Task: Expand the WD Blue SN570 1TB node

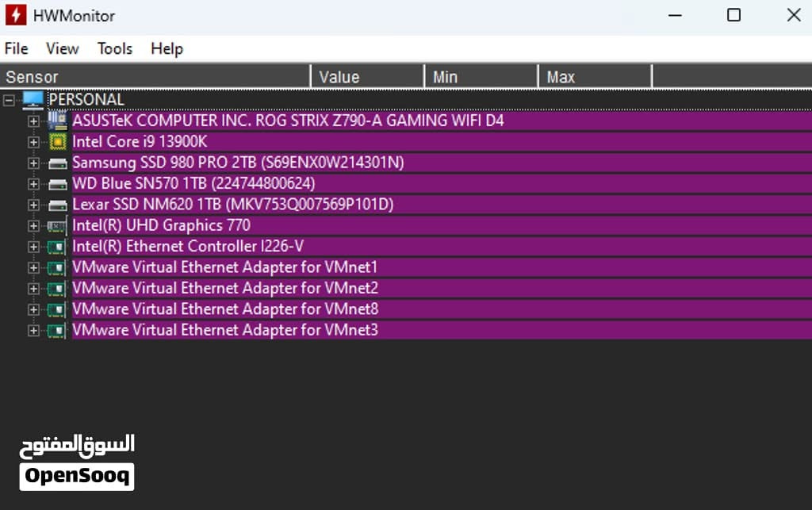Action: click(33, 184)
